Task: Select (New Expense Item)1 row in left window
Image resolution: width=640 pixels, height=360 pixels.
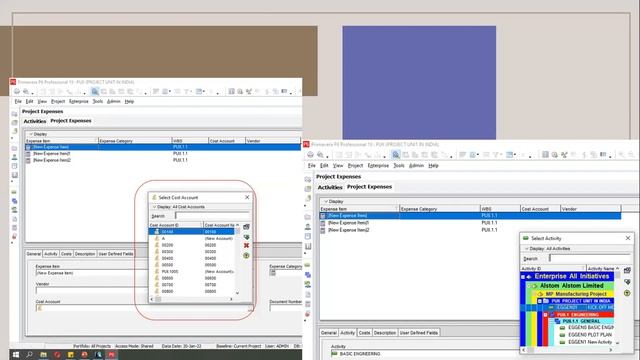Action: [x=163, y=153]
